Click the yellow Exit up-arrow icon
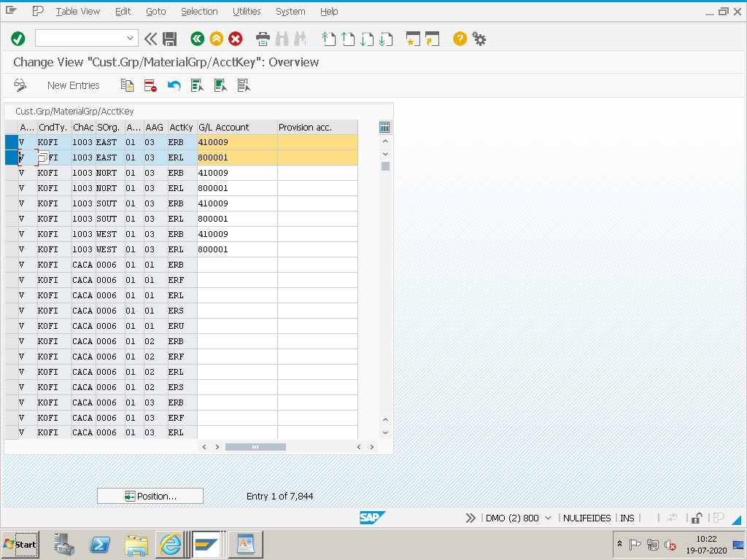This screenshot has width=747, height=560. pos(216,39)
